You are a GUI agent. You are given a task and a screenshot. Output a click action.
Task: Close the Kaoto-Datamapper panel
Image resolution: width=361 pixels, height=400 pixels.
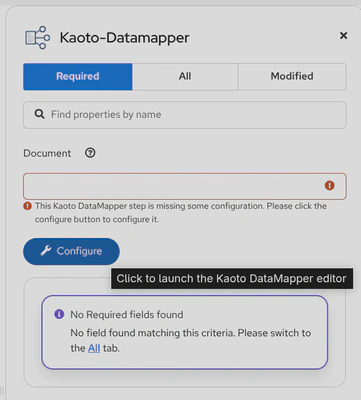[343, 35]
